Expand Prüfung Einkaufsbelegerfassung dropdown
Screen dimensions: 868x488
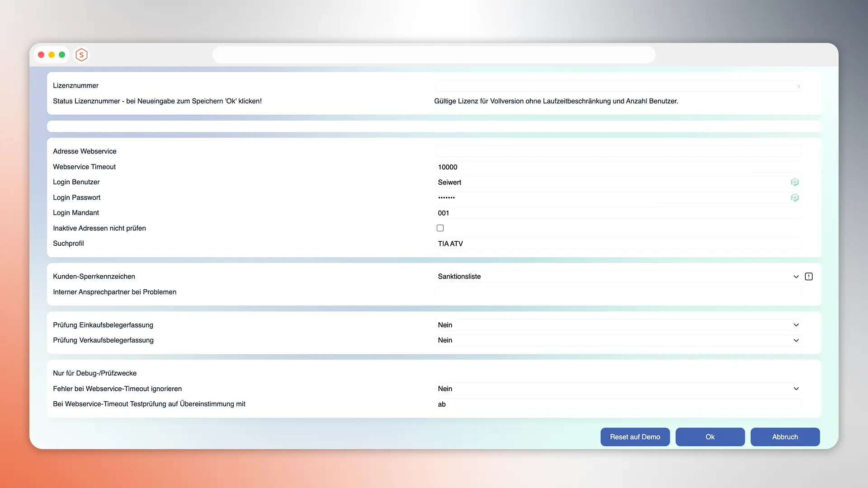click(618, 325)
